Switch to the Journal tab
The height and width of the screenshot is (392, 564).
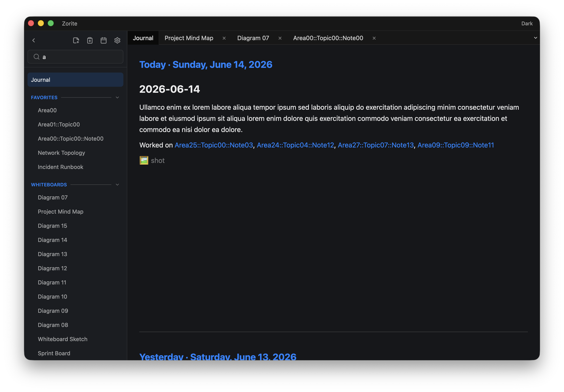point(143,38)
